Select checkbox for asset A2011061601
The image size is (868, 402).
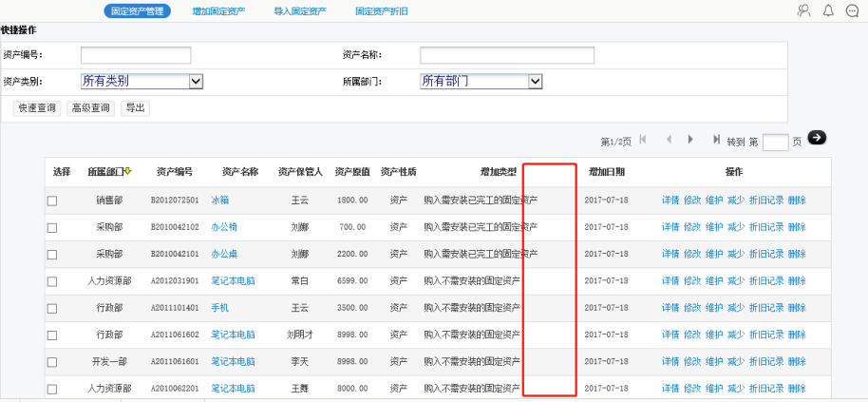pos(52,362)
